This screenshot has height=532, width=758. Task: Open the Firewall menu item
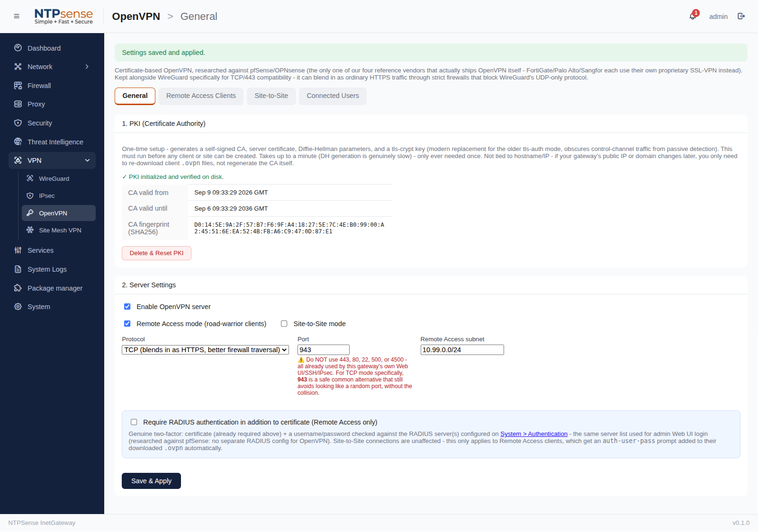[x=52, y=86]
